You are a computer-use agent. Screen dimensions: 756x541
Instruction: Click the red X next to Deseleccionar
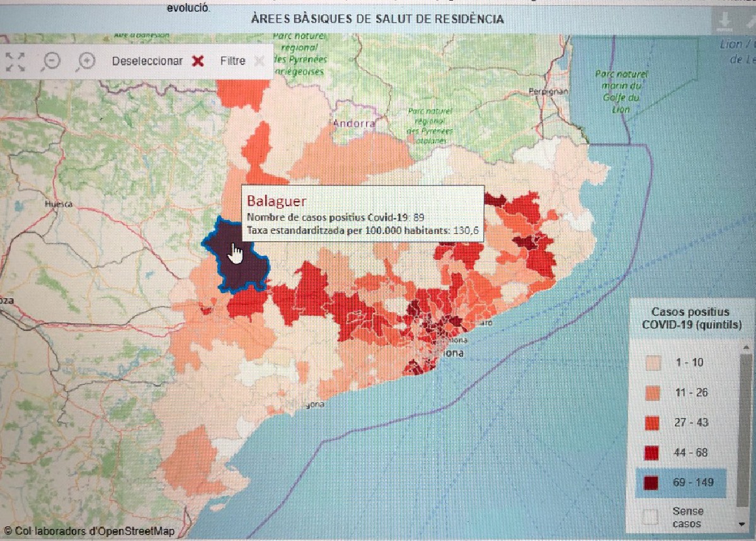[x=198, y=61]
